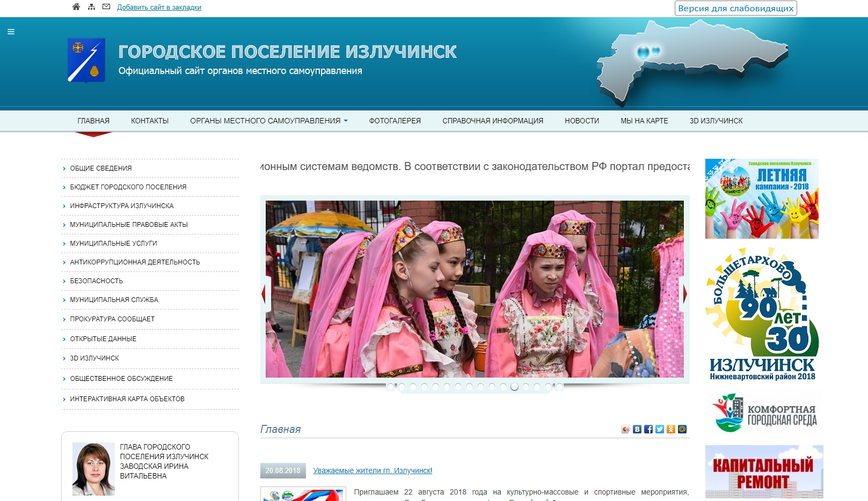Share via the Odnoklassniki icon
The height and width of the screenshot is (501, 868).
click(x=671, y=429)
